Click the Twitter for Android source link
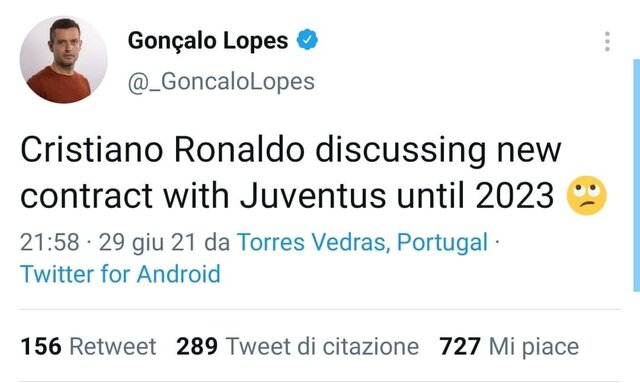Screen dimensions: 640x383 pos(120,274)
